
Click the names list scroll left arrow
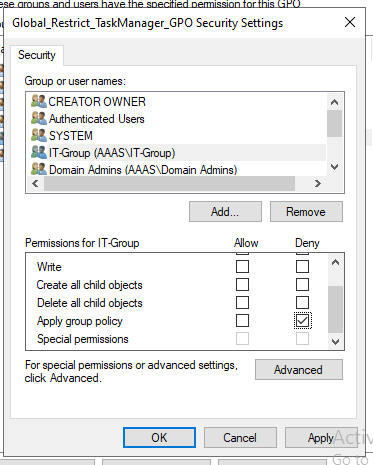point(35,183)
